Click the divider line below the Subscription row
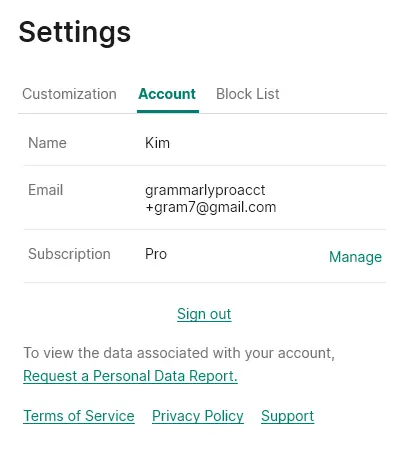 (x=204, y=283)
